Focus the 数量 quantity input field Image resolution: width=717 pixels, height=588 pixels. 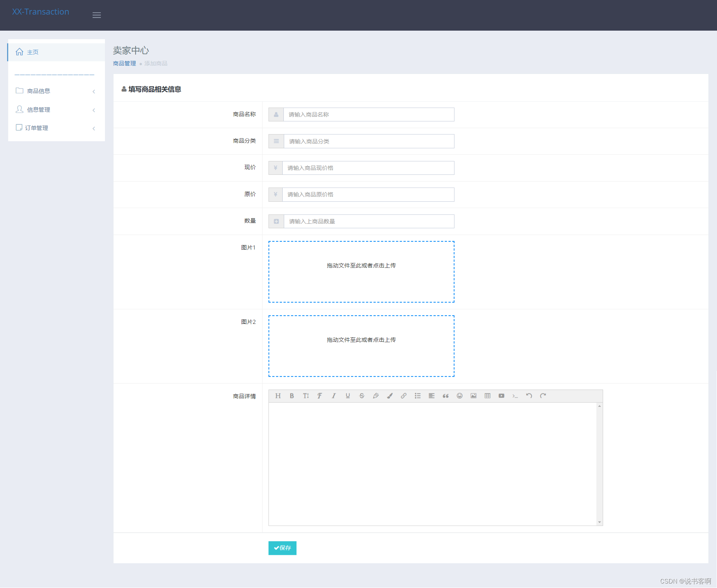pyautogui.click(x=369, y=222)
